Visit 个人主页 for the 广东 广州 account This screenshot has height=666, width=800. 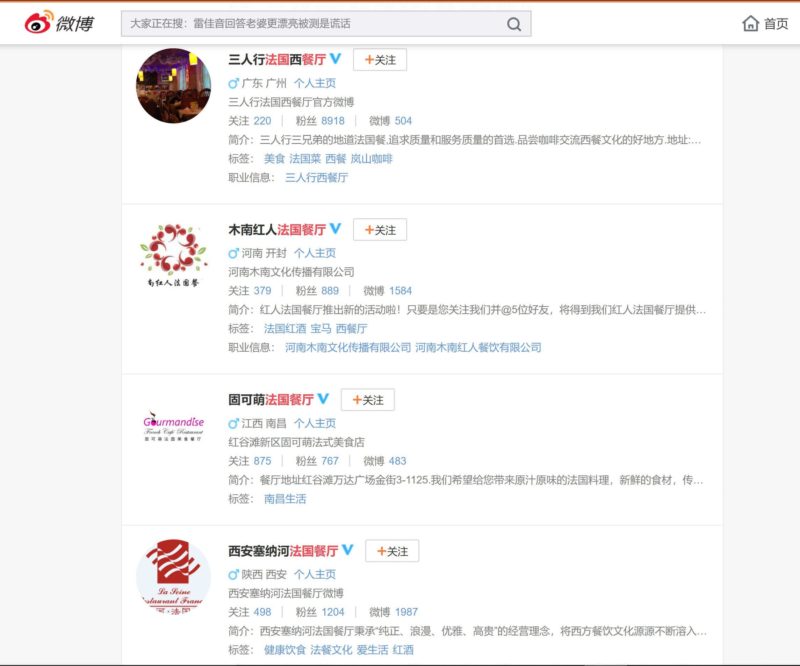point(315,83)
